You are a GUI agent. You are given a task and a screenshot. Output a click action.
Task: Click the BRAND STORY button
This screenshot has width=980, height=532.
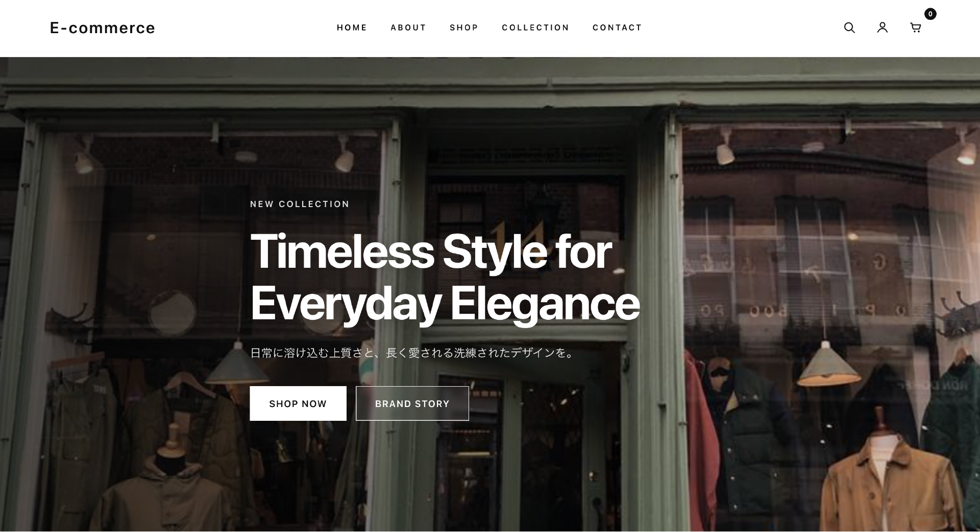[x=412, y=403]
